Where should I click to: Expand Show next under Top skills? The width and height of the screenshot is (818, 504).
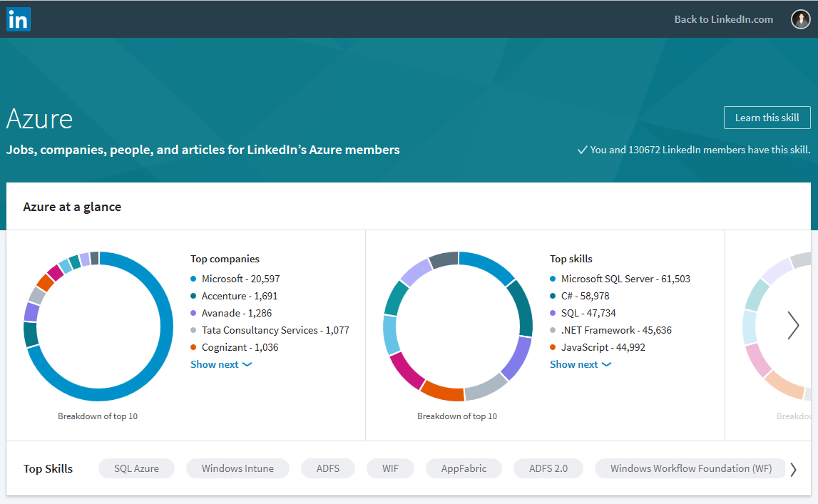(x=581, y=364)
